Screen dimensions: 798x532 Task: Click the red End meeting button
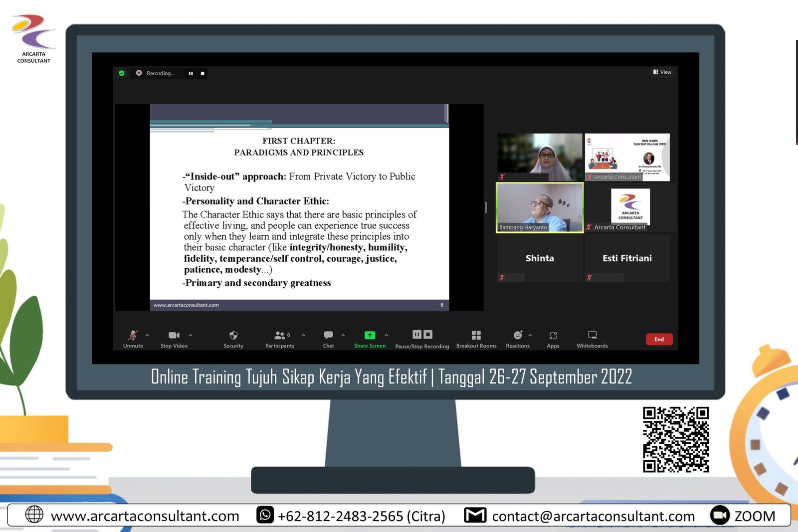(x=659, y=339)
